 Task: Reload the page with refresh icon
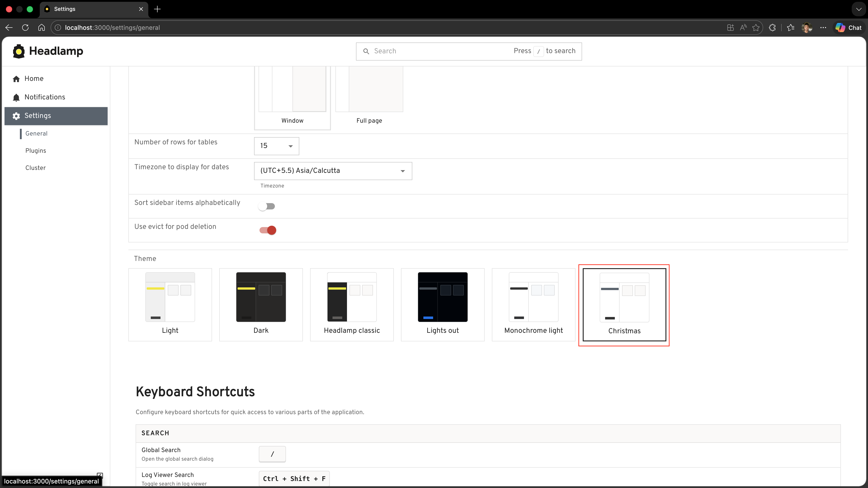(x=25, y=28)
